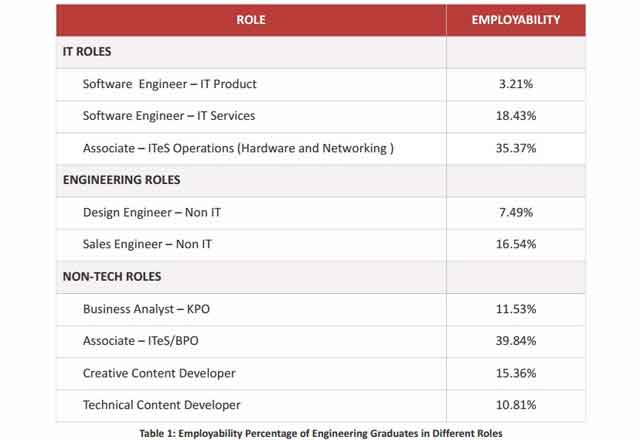This screenshot has width=640, height=440.
Task: Click the Software Engineer – IT Services row label
Action: [x=169, y=116]
